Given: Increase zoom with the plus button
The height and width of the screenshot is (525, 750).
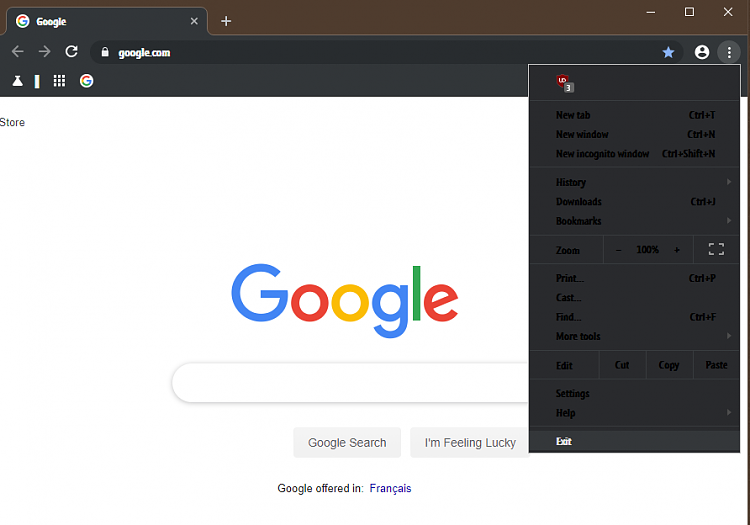Looking at the screenshot, I should pos(677,250).
